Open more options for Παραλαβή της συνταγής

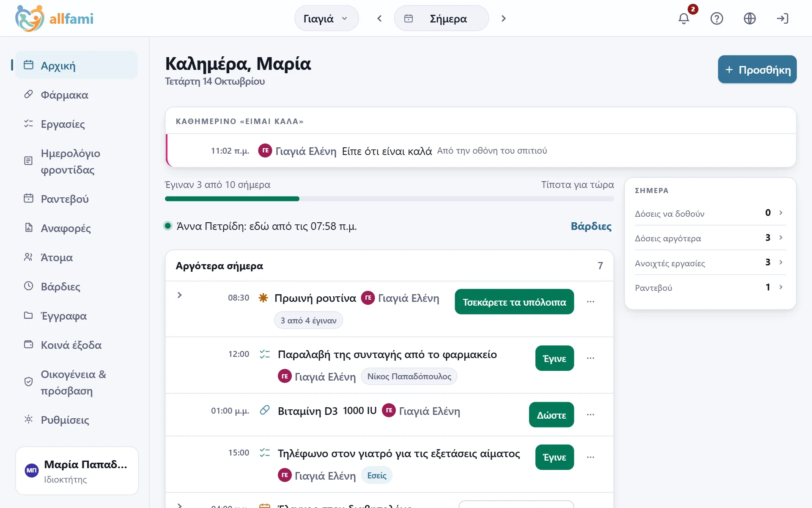click(591, 358)
